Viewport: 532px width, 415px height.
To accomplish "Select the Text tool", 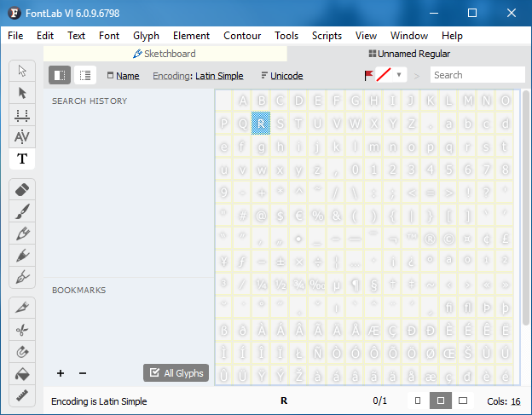I will 22,159.
